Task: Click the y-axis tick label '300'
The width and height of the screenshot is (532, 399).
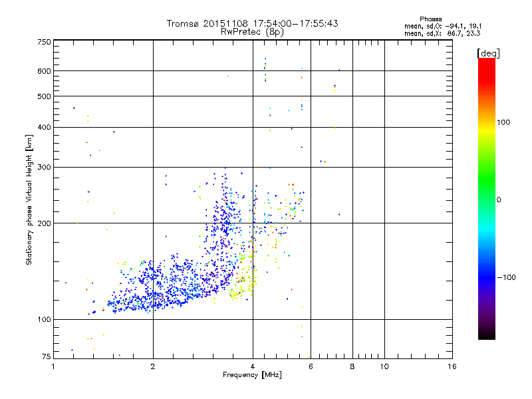Action: [x=44, y=168]
